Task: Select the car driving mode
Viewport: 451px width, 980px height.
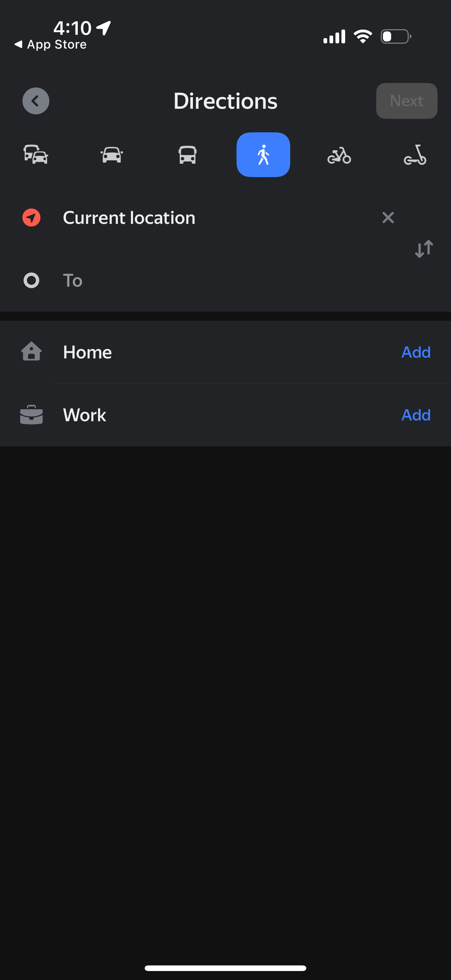Action: tap(111, 154)
